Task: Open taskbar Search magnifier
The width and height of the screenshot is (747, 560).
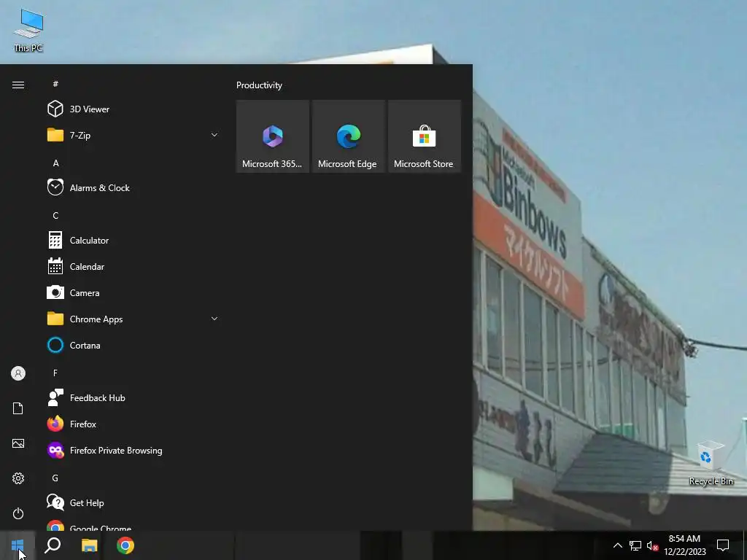Action: click(53, 545)
